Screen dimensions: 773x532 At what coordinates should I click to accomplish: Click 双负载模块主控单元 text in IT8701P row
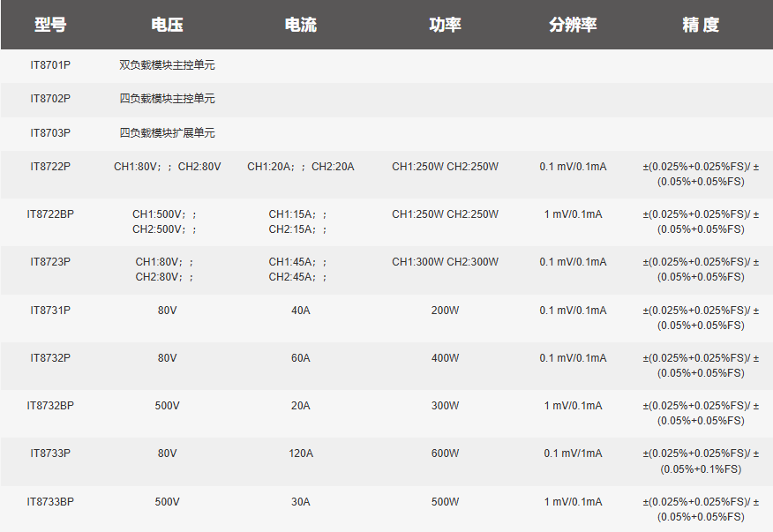tap(167, 65)
